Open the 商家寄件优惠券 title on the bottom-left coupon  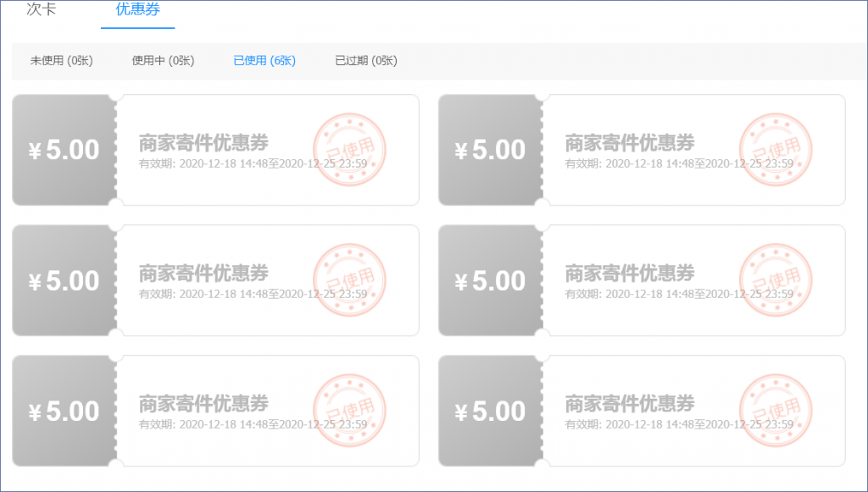point(203,403)
